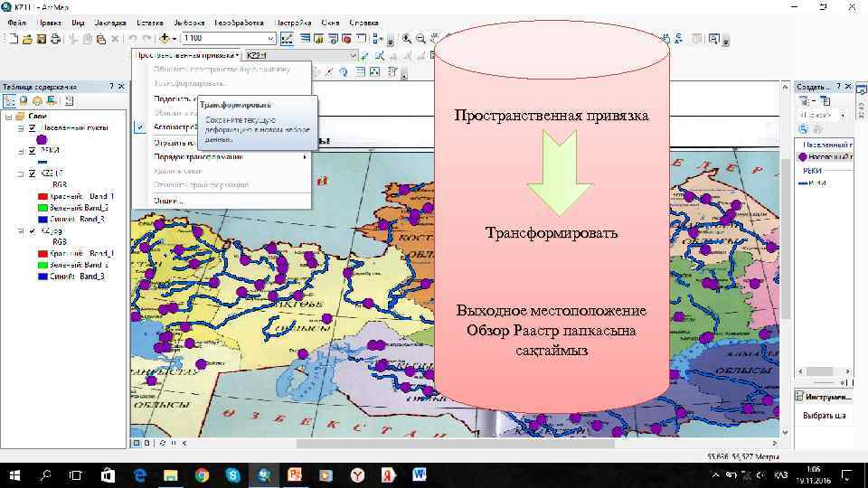Open the Файл menu
Screen dimensions: 868x488
point(16,23)
